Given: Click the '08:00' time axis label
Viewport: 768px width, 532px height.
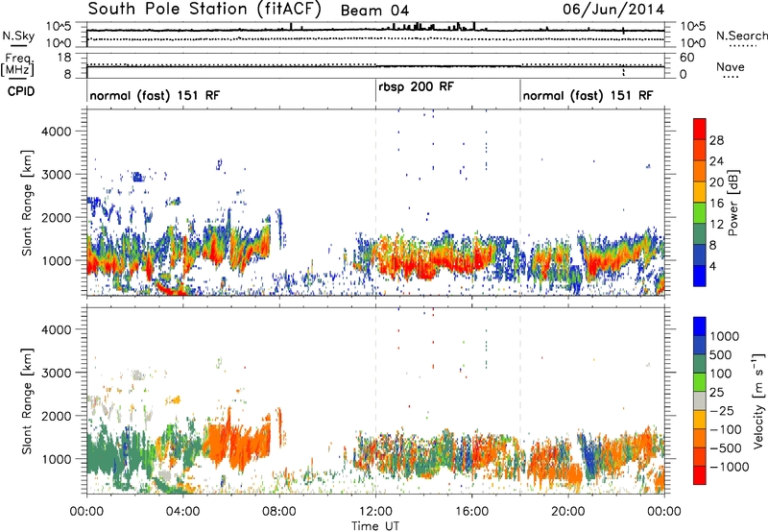Looking at the screenshot, I should click(x=279, y=511).
